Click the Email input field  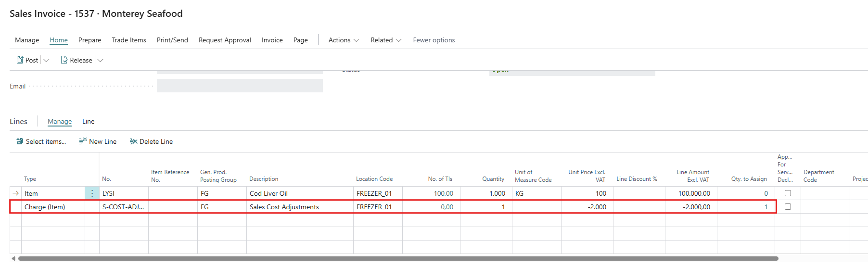click(x=240, y=86)
